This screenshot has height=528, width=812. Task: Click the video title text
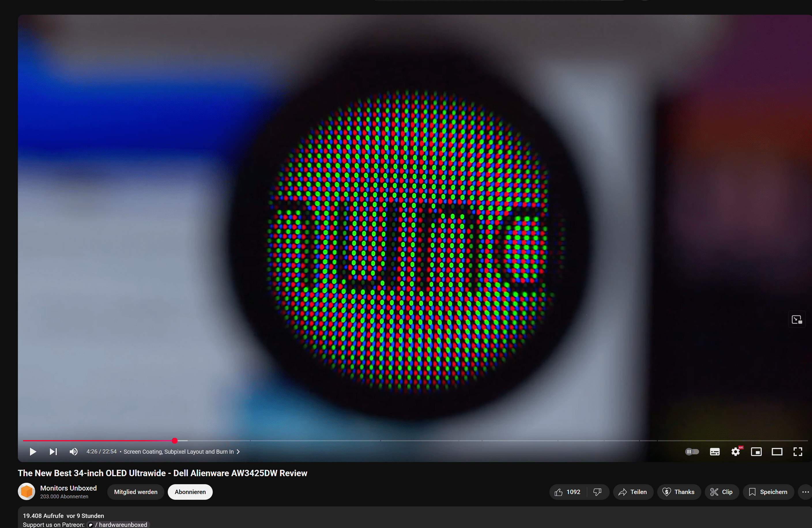click(162, 473)
